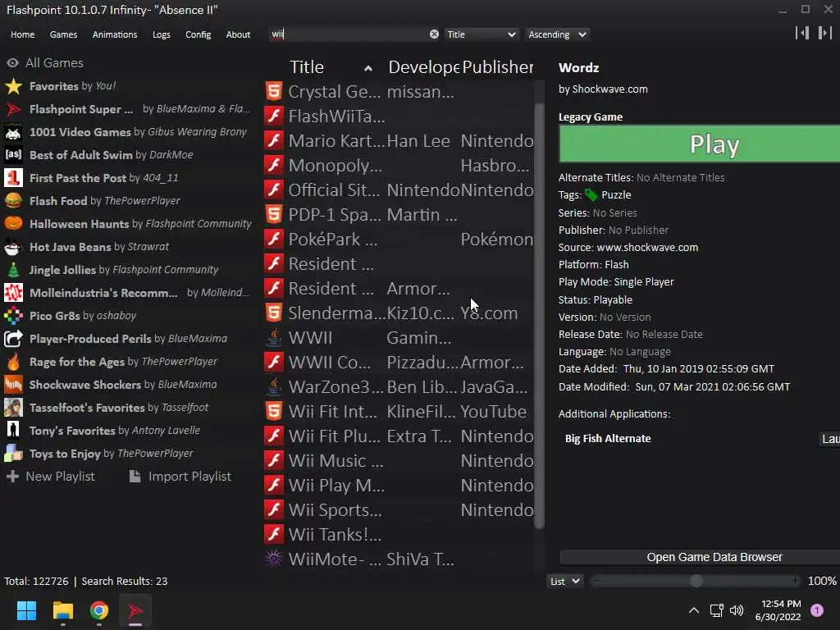This screenshot has width=840, height=630.
Task: Select the Slenderma... game row
Action: 399,313
